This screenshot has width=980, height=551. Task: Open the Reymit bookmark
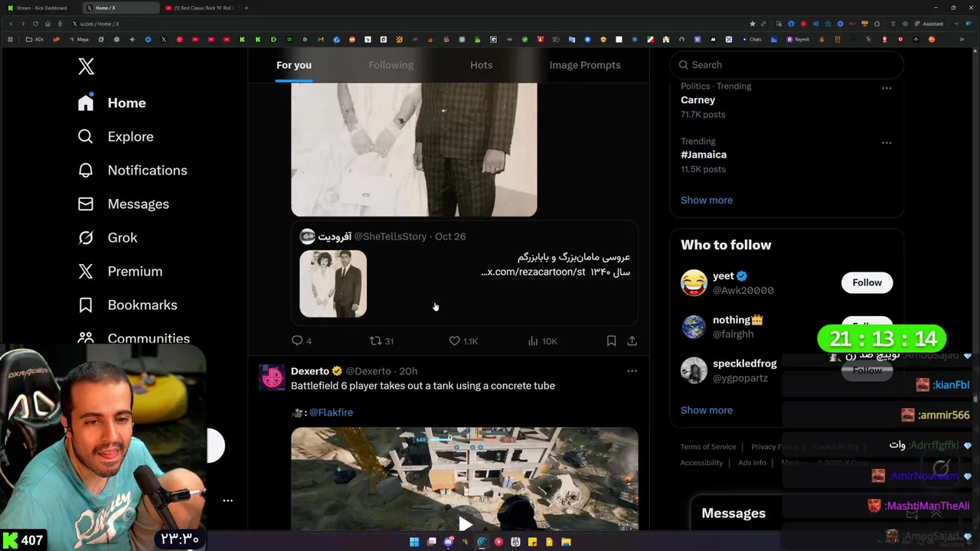(798, 39)
